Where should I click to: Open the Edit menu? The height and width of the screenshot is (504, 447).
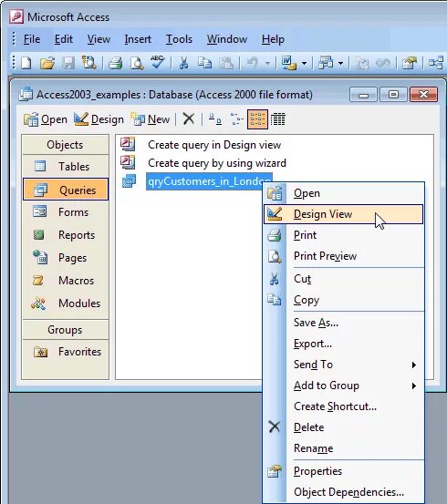click(63, 39)
